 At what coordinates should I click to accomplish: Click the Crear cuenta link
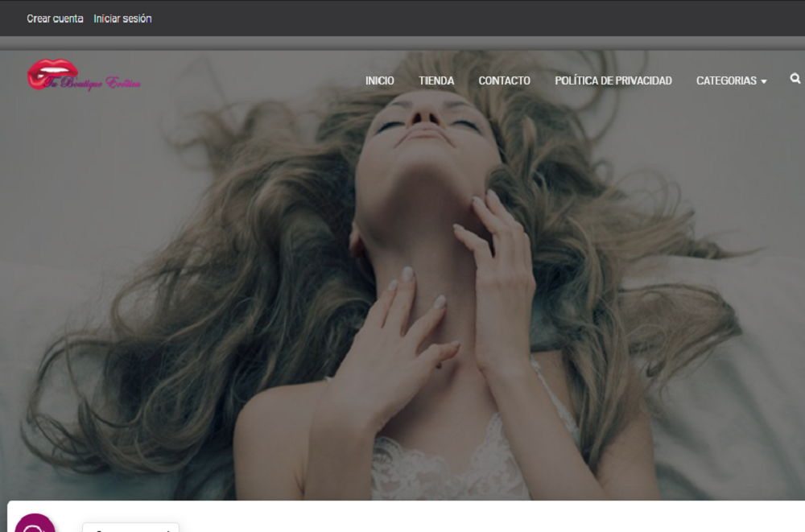[x=55, y=19]
